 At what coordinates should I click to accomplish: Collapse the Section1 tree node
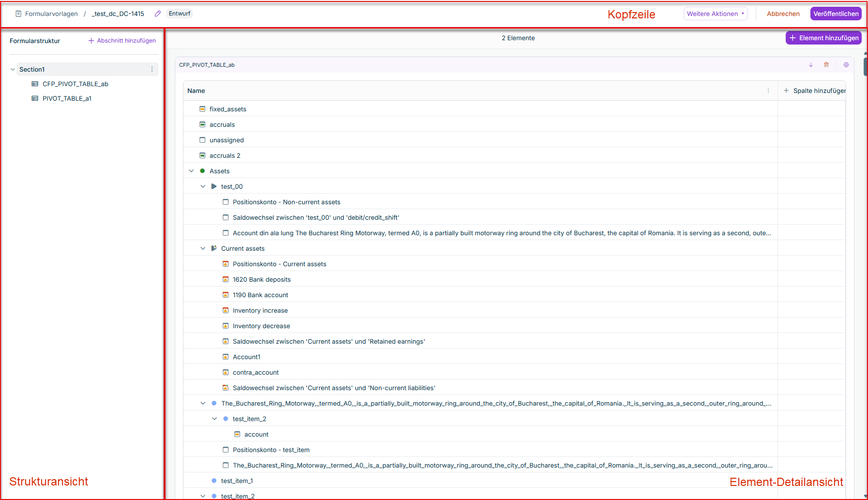(13, 69)
